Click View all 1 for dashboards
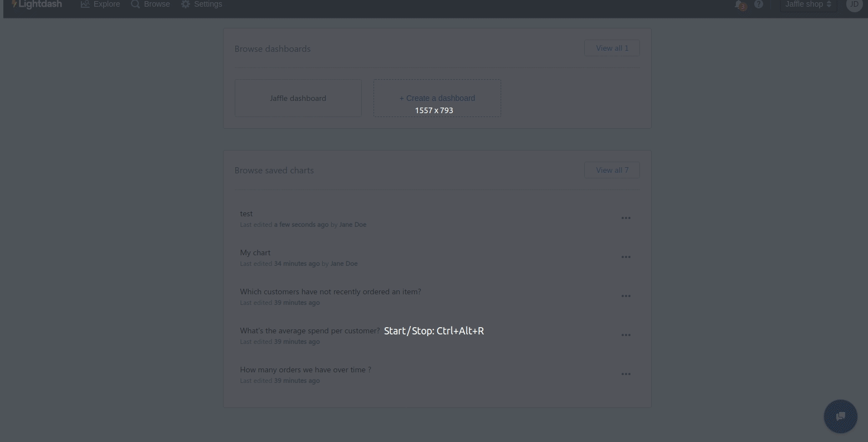 click(x=612, y=48)
